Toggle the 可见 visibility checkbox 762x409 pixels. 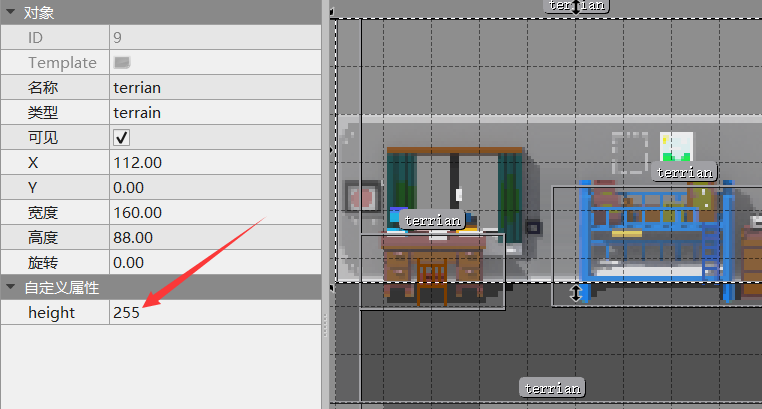click(121, 137)
